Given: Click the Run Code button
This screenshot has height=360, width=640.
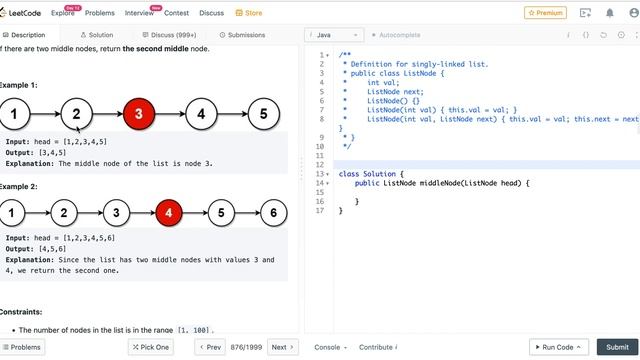Looking at the screenshot, I should coord(559,347).
